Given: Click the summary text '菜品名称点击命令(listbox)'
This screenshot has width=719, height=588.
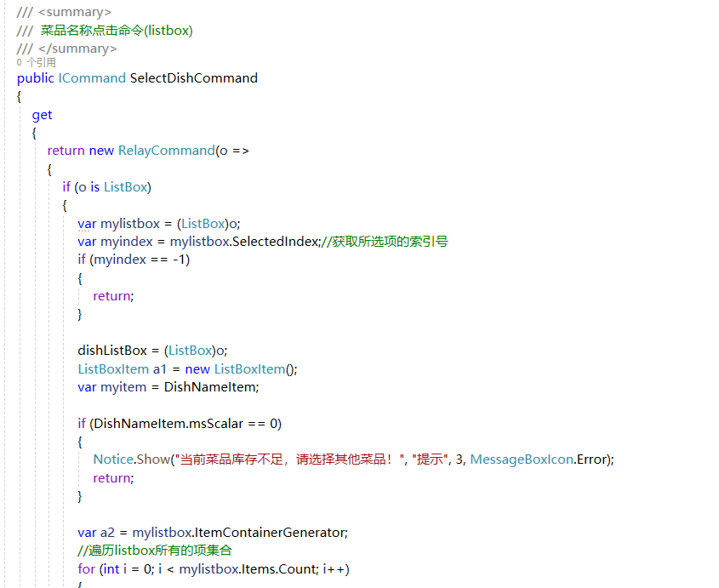Looking at the screenshot, I should (x=117, y=31).
